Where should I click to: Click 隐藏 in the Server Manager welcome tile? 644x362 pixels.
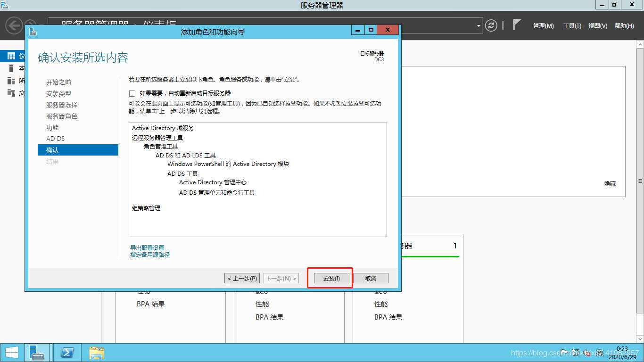click(x=610, y=184)
